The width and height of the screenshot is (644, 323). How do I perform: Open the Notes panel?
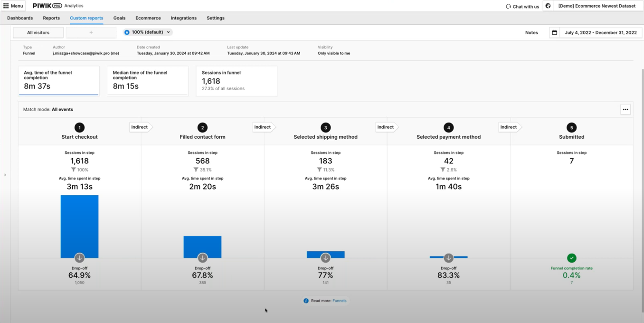click(531, 33)
